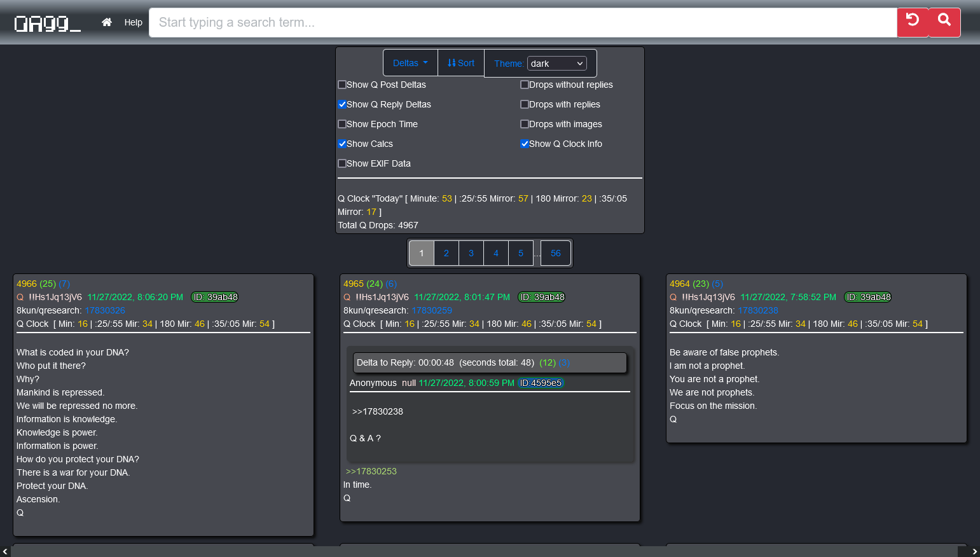This screenshot has width=980, height=557.
Task: Uncheck Show Calcs checkbox
Action: (342, 144)
